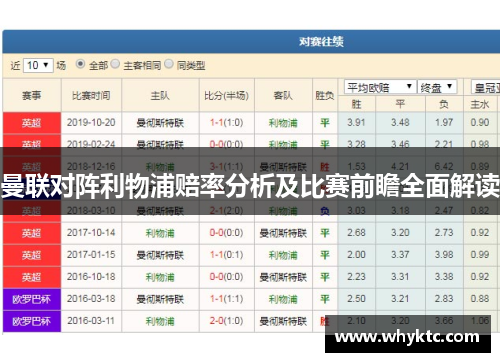Image resolution: width=500 pixels, height=362 pixels.
Task: Expand the 平均欧赔 odds dropdown
Action: [380, 87]
